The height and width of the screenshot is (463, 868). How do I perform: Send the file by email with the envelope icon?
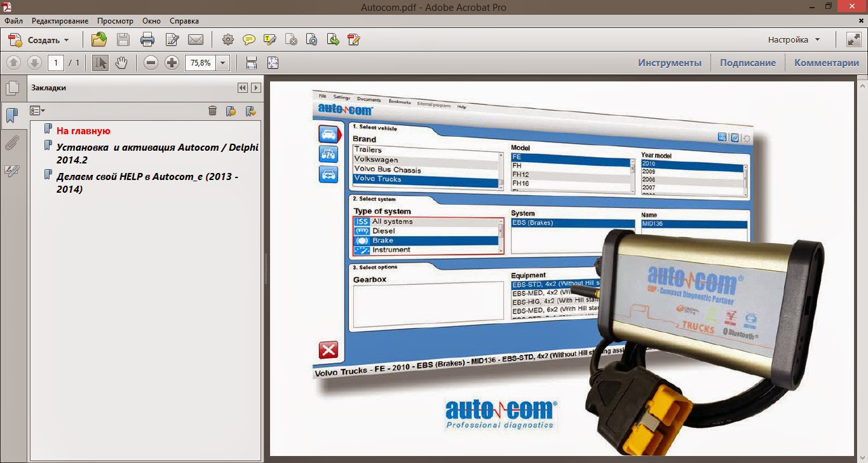(196, 40)
